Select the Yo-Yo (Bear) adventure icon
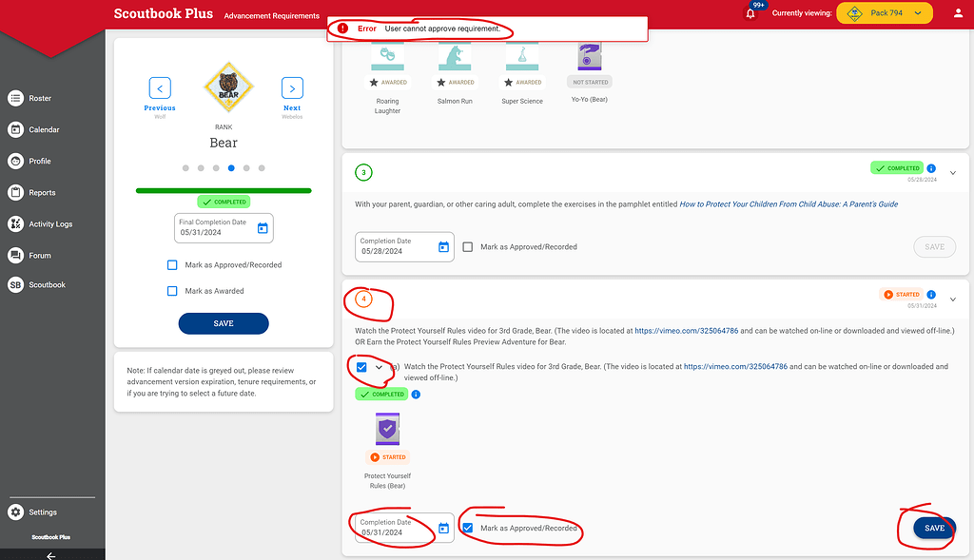974x560 pixels. 590,56
